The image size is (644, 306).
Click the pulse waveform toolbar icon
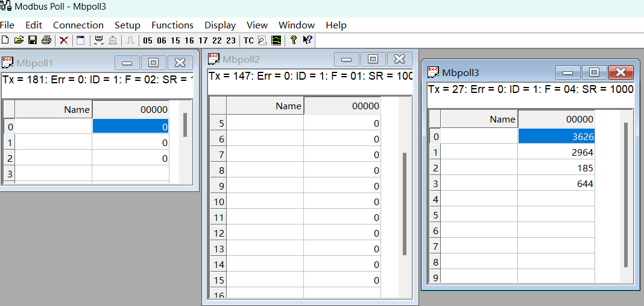tap(130, 40)
